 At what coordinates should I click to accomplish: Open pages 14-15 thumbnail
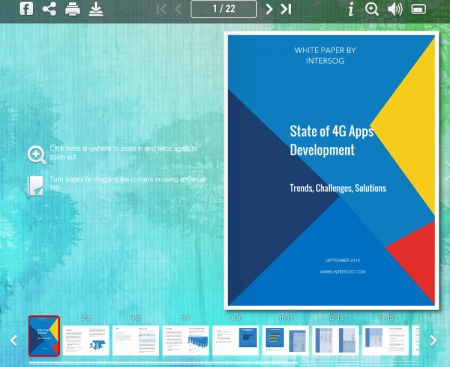point(386,340)
